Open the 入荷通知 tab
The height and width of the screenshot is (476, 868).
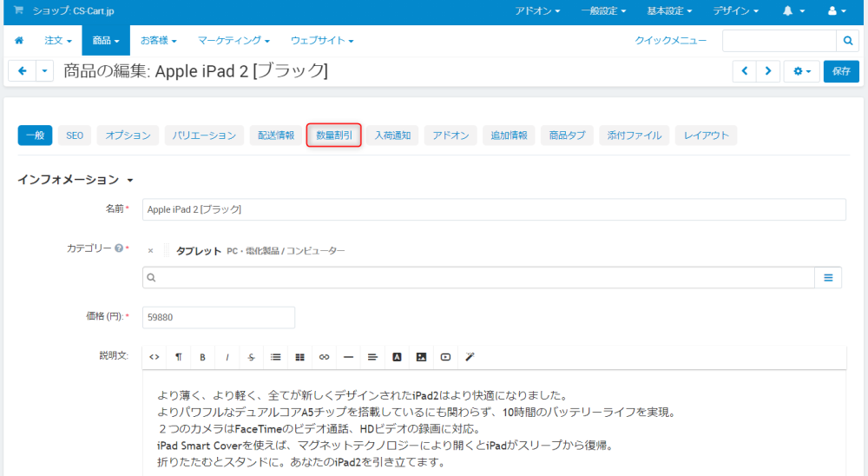[392, 136]
